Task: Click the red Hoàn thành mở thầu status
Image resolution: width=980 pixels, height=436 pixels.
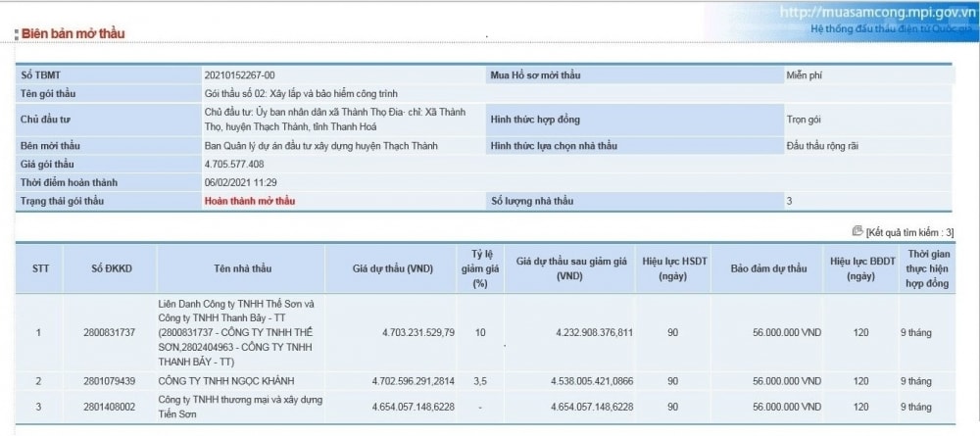Action: 250,201
